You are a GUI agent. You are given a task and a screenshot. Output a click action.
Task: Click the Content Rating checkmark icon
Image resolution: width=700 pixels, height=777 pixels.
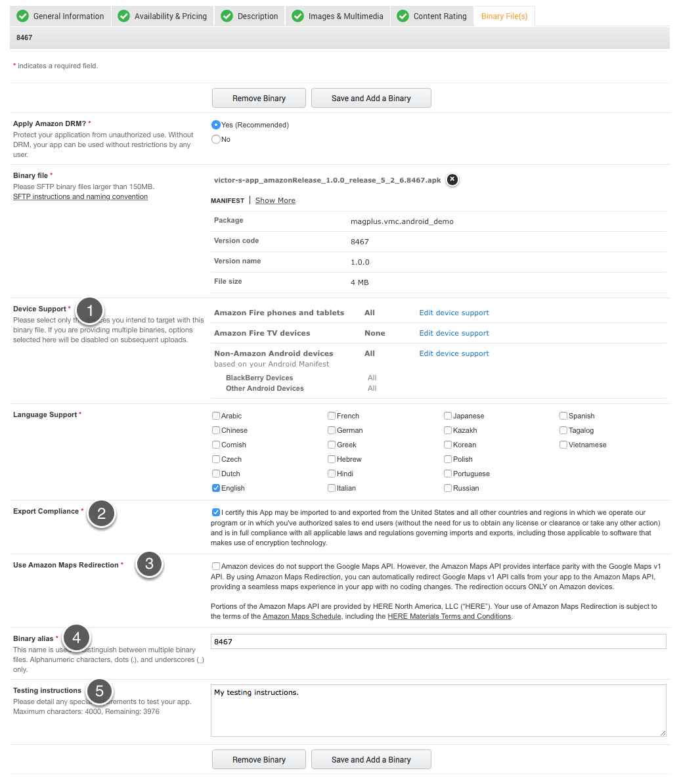coord(403,16)
